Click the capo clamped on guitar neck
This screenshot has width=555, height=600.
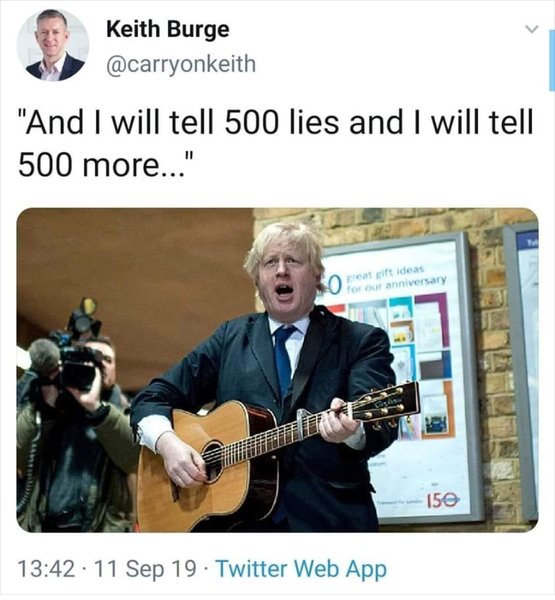[x=300, y=424]
